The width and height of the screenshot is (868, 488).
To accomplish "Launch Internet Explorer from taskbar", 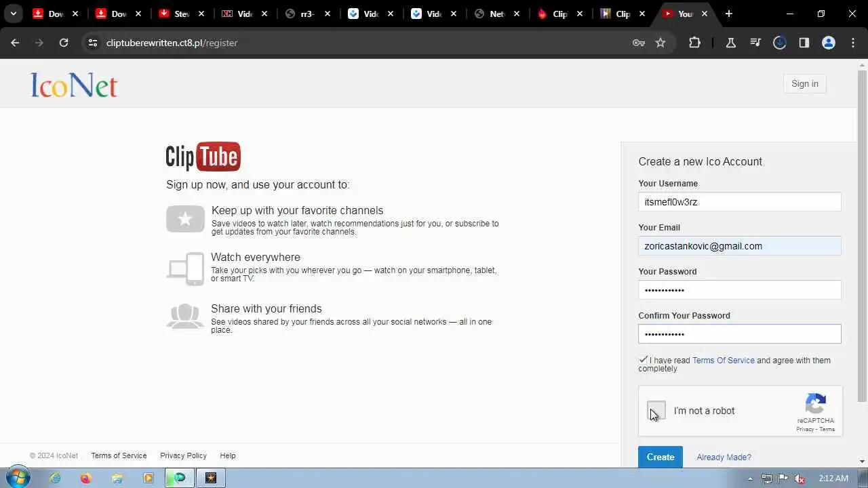I will (55, 478).
